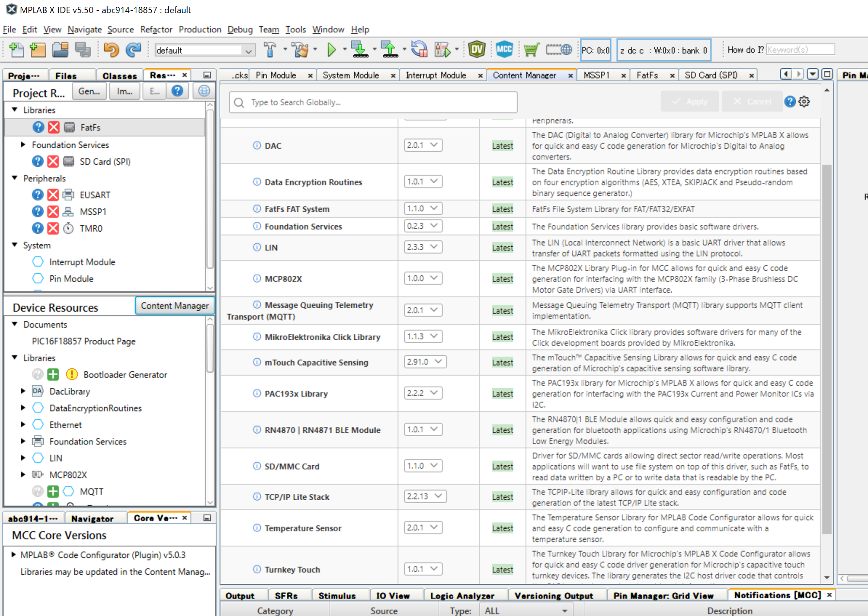
Task: Open Foundation Services version 0.2.3 dropdown
Action: pyautogui.click(x=423, y=226)
